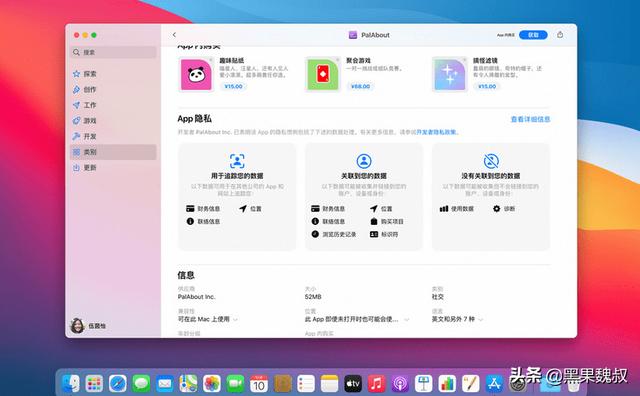Buy 搞怪滤镜 for ¥15.00
Image resolution: width=640 pixels, height=396 pixels.
coord(487,87)
